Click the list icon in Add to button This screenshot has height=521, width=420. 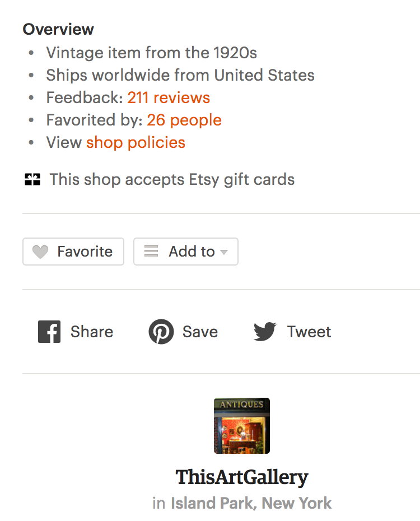click(151, 252)
